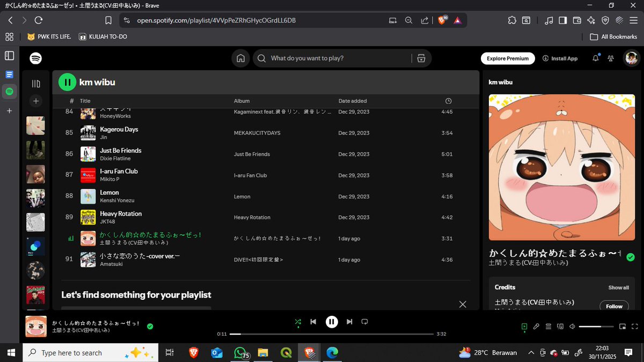Viewport: 644px width, 362px height.
Task: Skip to previous track
Action: click(313, 322)
